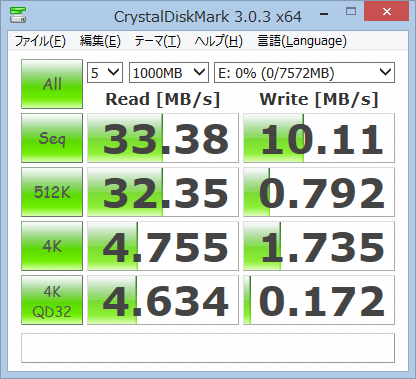
Task: Minimize the CrystalDiskMark window
Action: pyautogui.click(x=324, y=13)
